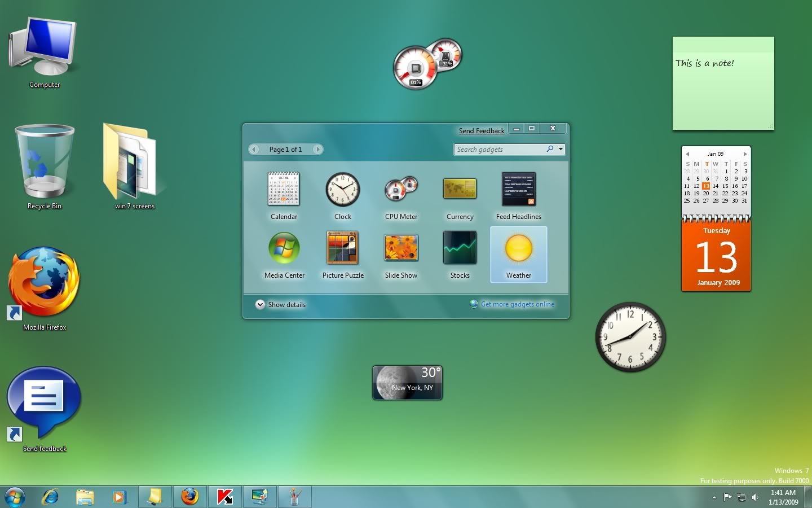The height and width of the screenshot is (508, 812).
Task: Open Internet Explorer from taskbar
Action: (x=50, y=497)
